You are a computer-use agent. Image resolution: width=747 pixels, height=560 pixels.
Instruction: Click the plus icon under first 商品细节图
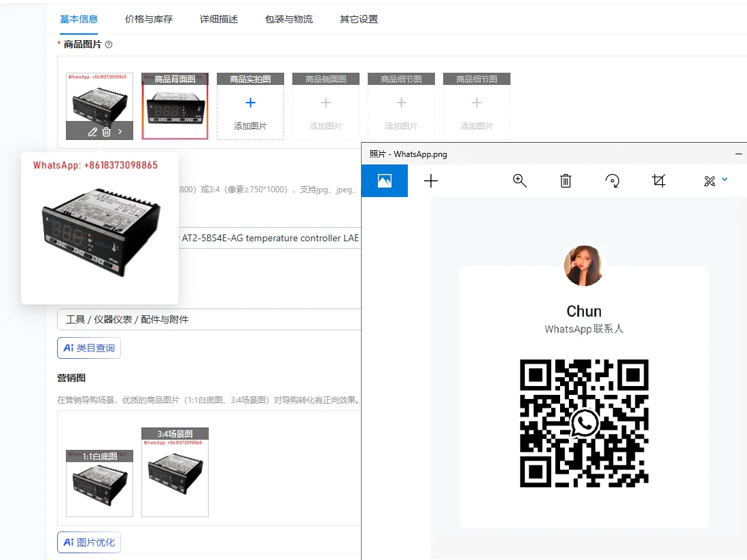coord(401,103)
